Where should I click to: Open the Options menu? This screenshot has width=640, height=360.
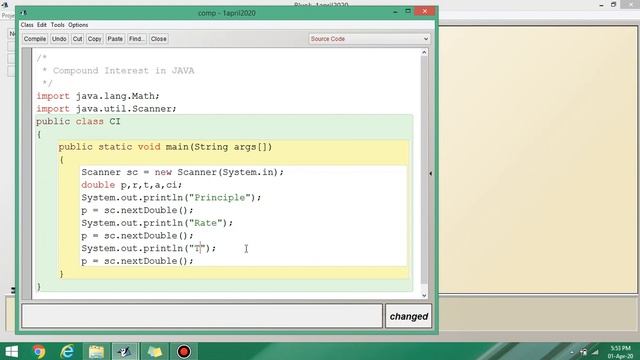click(x=78, y=25)
